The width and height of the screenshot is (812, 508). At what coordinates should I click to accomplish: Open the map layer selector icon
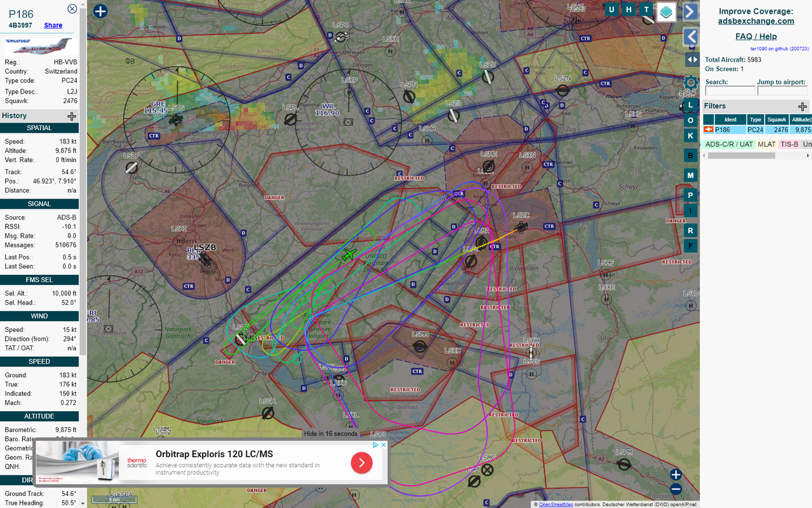667,12
